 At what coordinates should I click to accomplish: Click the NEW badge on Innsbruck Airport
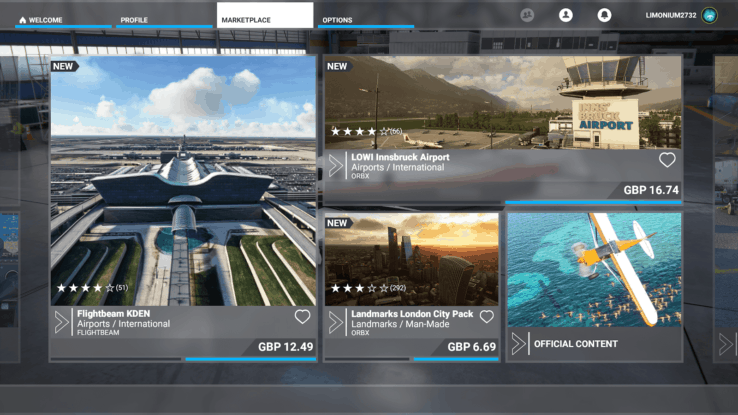[337, 66]
